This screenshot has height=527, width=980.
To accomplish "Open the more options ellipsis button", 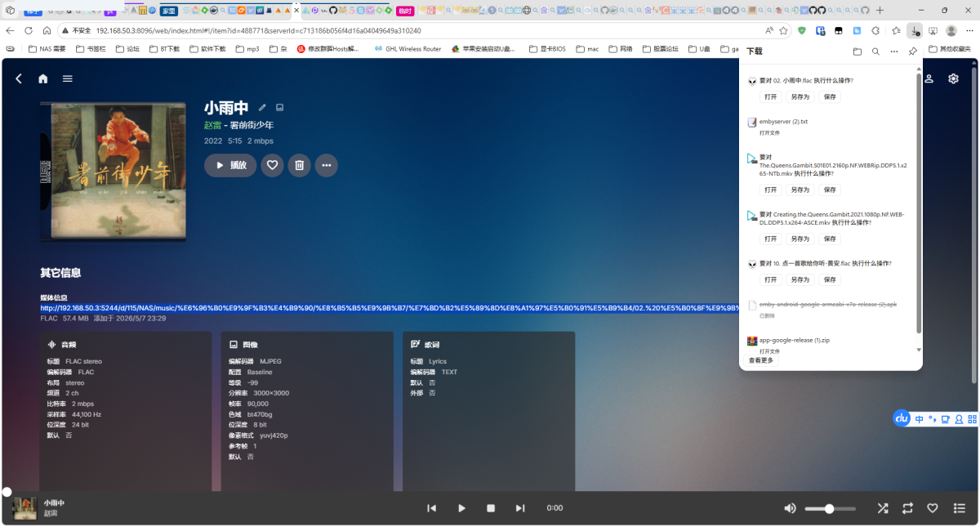I will 327,165.
